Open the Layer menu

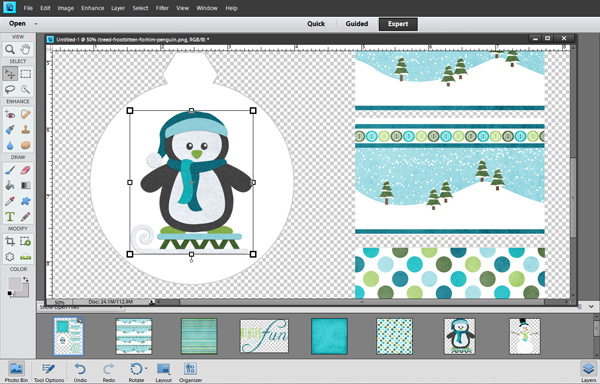click(x=118, y=8)
